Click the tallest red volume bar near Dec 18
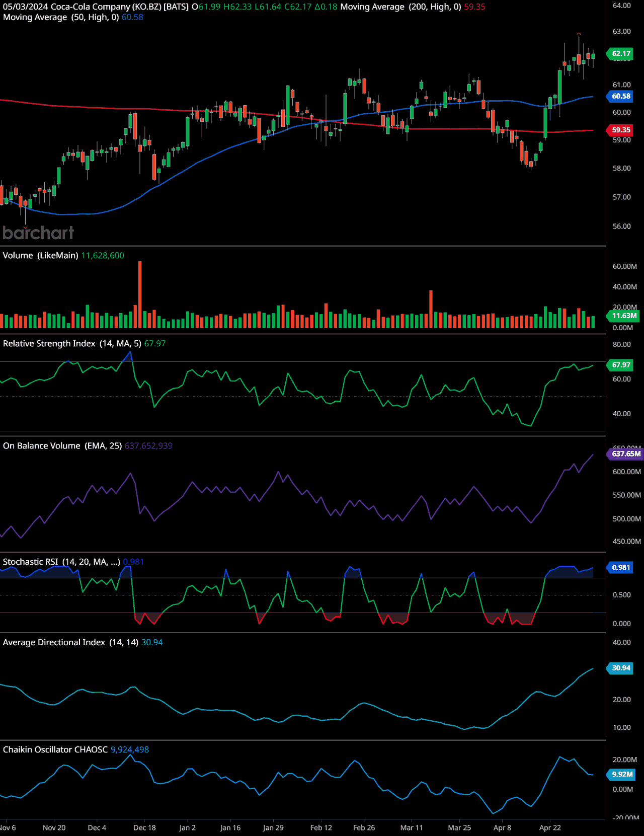 140,294
